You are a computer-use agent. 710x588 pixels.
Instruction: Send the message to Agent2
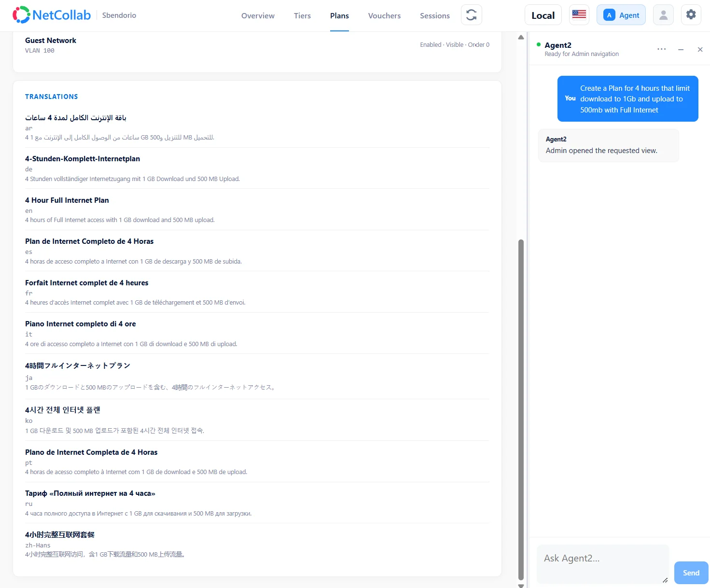pos(691,573)
